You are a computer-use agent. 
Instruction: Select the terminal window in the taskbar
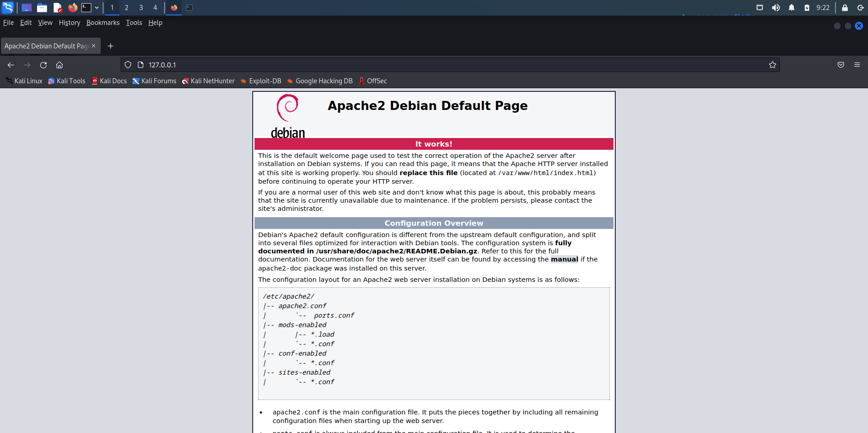189,8
